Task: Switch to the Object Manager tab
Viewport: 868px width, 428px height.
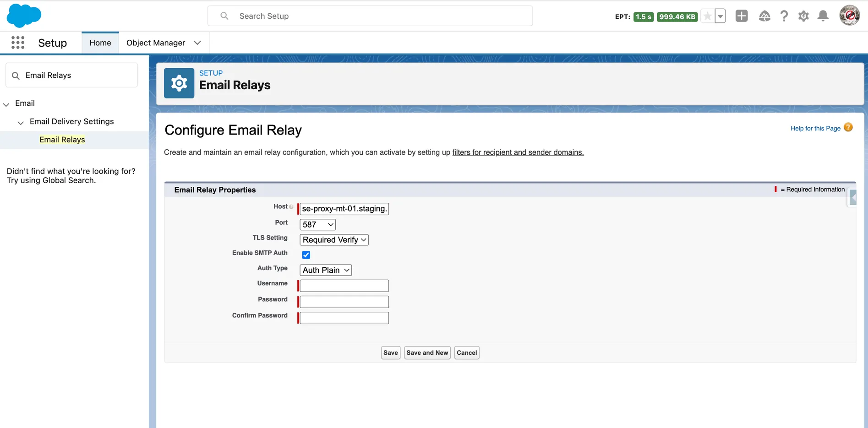Action: coord(155,43)
